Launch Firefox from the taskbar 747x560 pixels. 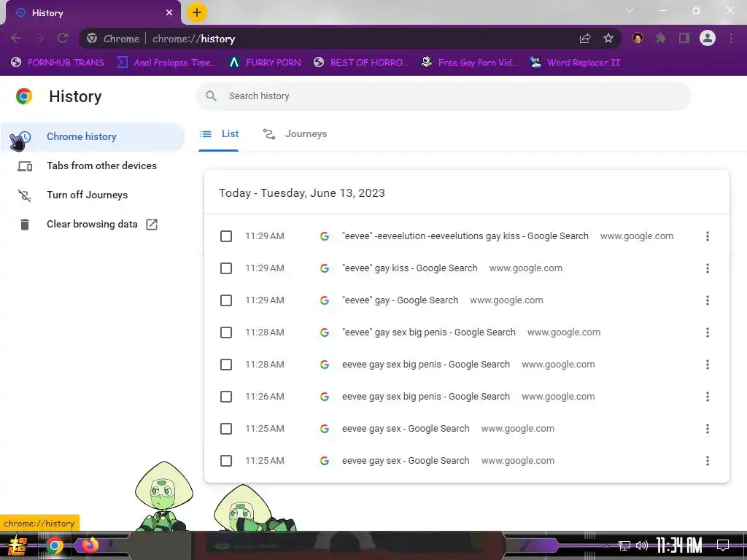point(90,545)
